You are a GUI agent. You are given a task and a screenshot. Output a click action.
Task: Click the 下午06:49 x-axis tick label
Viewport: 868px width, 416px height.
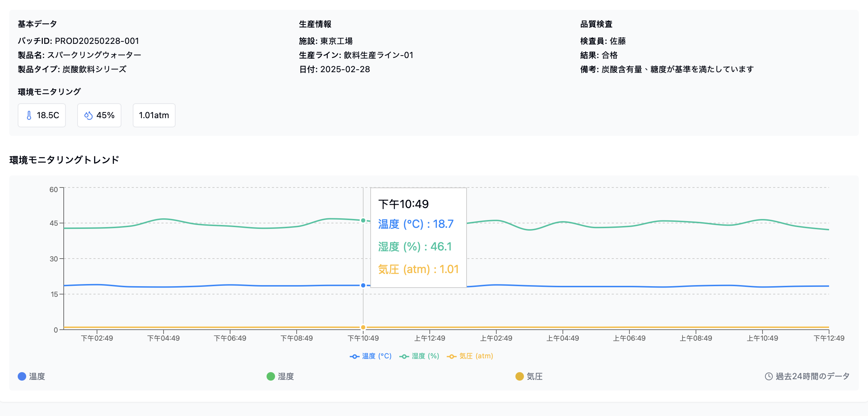[230, 338]
